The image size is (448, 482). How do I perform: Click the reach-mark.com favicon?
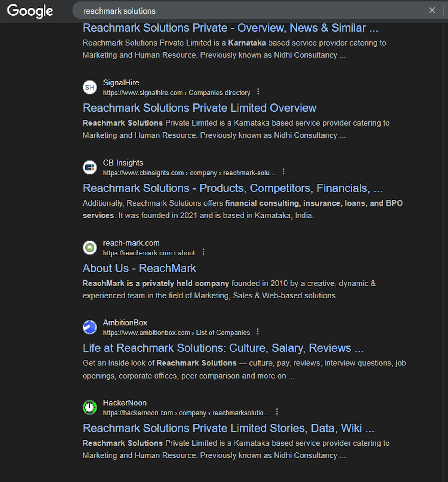pos(90,248)
